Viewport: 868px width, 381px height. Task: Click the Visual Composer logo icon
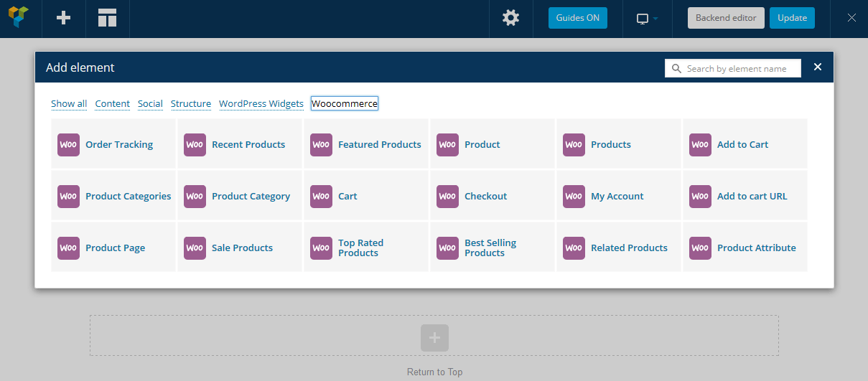[18, 17]
